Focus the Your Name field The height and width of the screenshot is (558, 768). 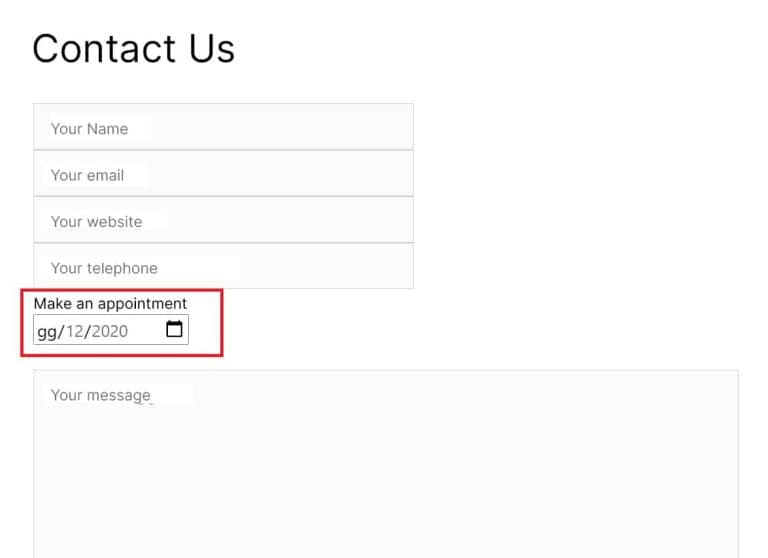click(223, 126)
